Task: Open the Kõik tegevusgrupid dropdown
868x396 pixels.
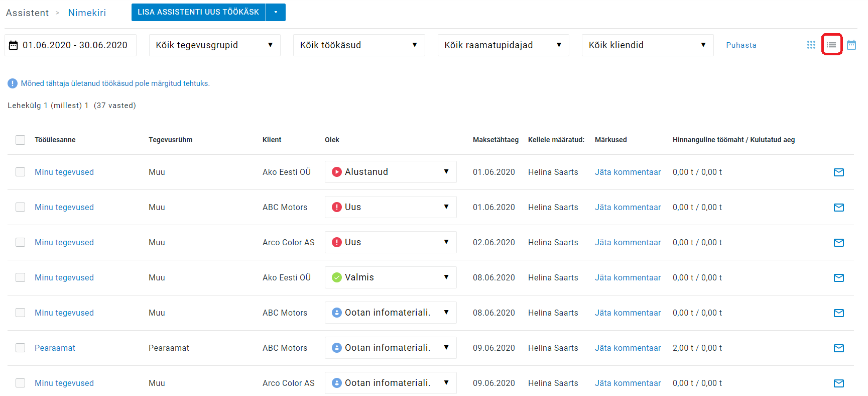Action: (x=214, y=45)
